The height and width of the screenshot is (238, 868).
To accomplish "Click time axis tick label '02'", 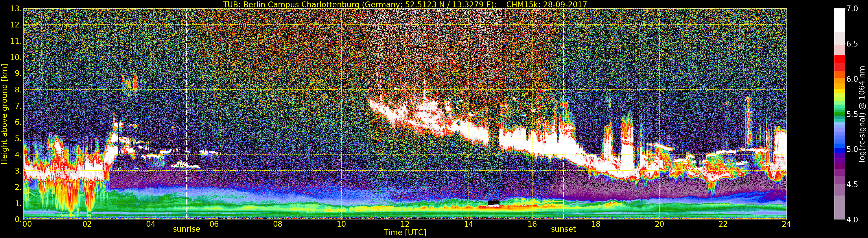I will coord(87,224).
